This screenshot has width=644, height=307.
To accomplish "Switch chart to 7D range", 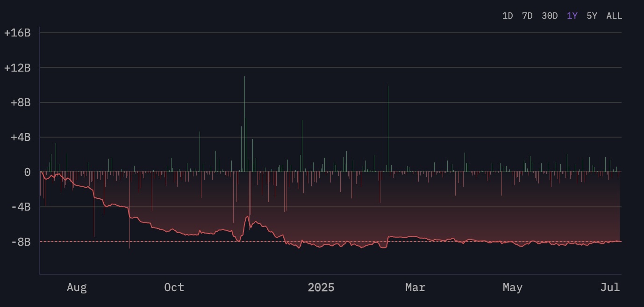I will tap(527, 15).
